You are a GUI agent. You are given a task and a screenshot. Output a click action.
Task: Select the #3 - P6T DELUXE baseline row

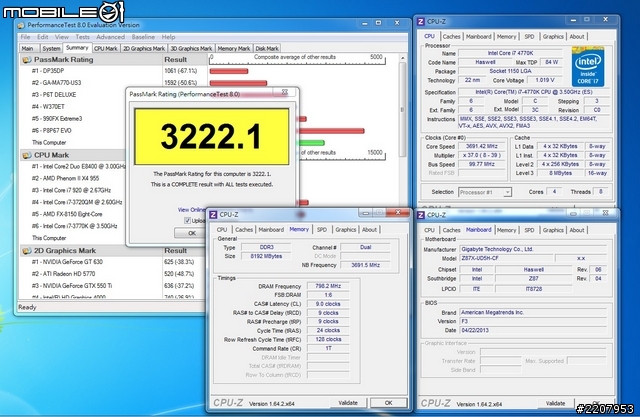[54, 95]
